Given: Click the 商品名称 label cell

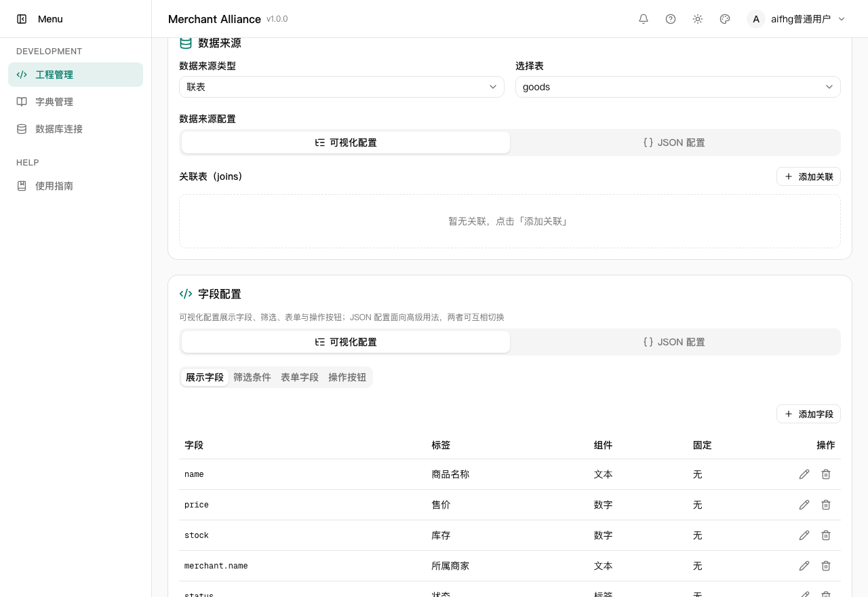Looking at the screenshot, I should pos(450,474).
